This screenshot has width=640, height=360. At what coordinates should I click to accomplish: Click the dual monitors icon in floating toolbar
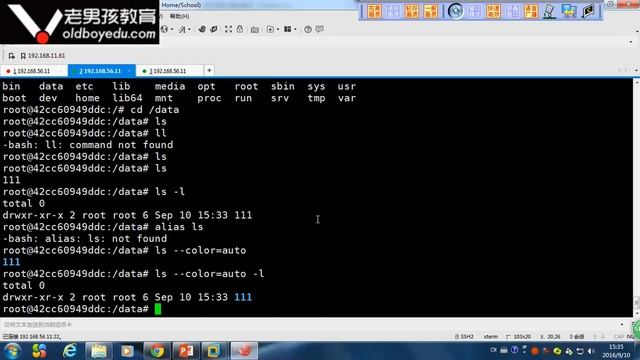pos(569,11)
